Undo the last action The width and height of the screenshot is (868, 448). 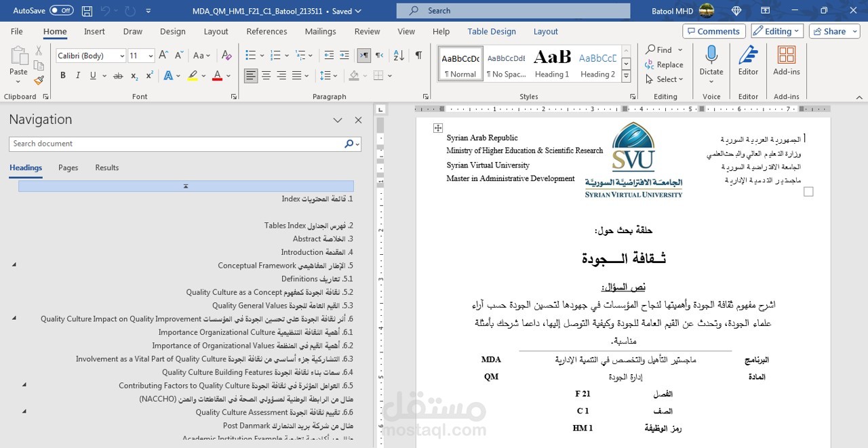click(x=105, y=11)
